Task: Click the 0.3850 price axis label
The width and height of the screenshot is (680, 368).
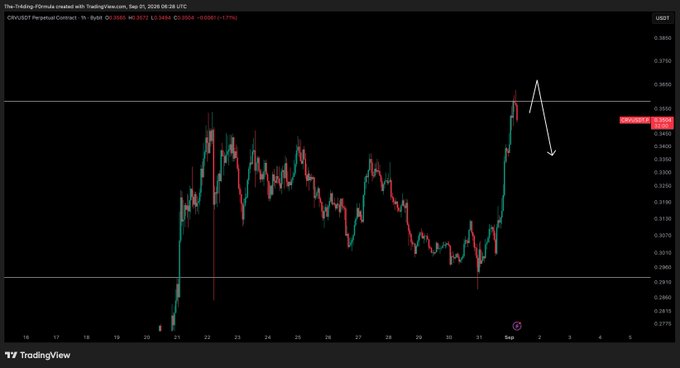Action: point(662,38)
